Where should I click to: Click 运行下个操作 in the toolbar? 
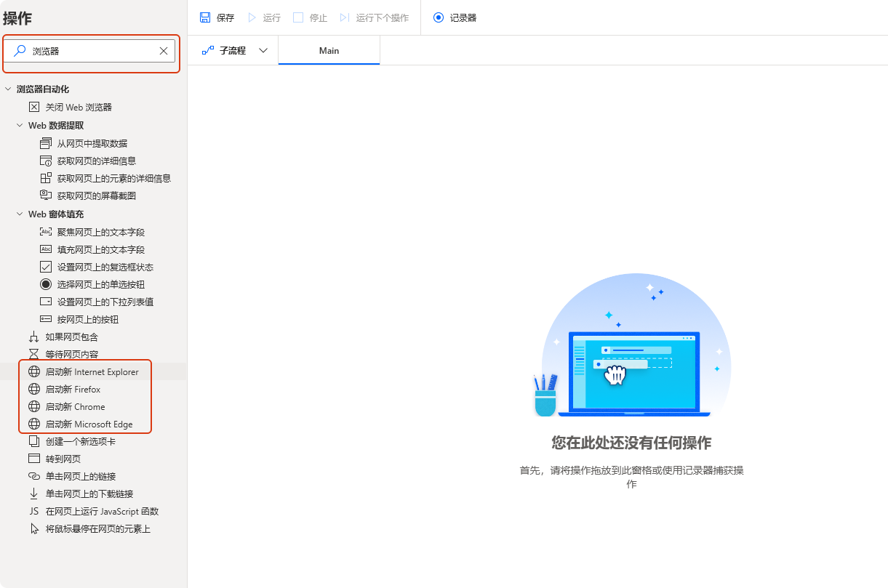[x=374, y=17]
